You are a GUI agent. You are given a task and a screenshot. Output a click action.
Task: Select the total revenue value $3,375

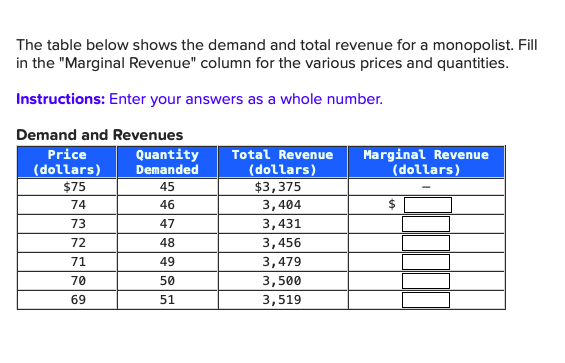(x=277, y=187)
